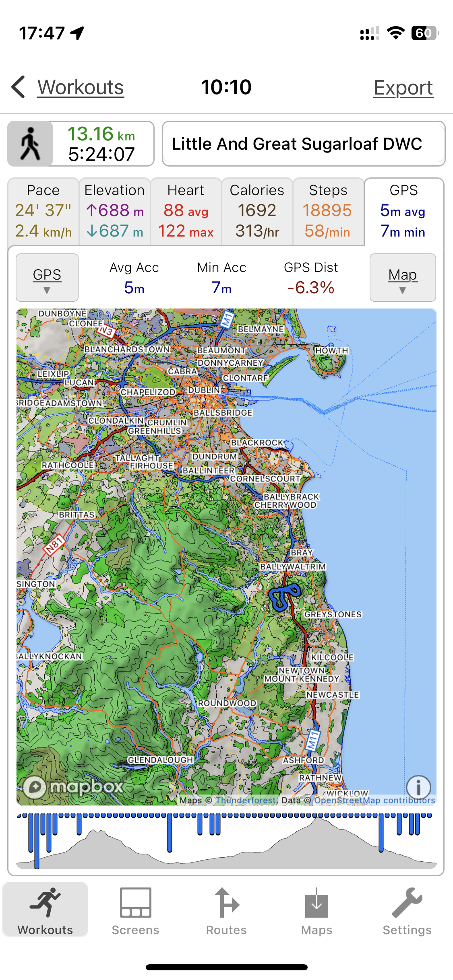This screenshot has height=980, width=453.
Task: Tap the Mapbox logo on map
Action: [73, 786]
